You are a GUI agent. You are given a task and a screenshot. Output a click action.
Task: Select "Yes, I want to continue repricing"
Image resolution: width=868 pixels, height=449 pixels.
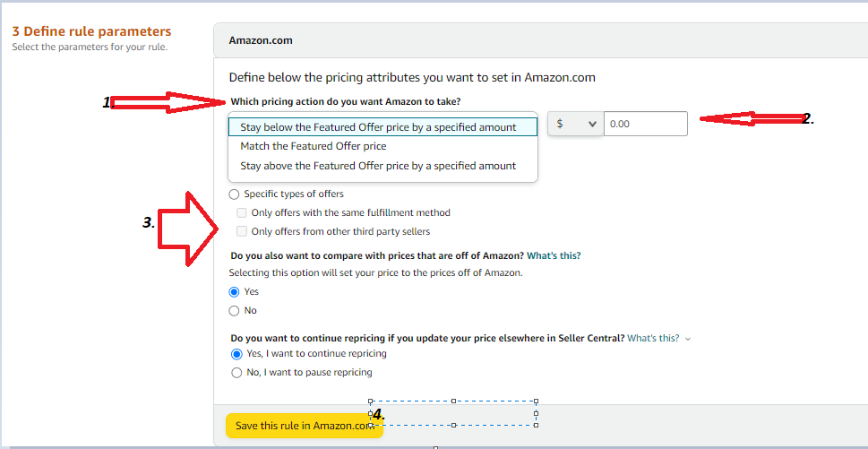[x=236, y=354]
